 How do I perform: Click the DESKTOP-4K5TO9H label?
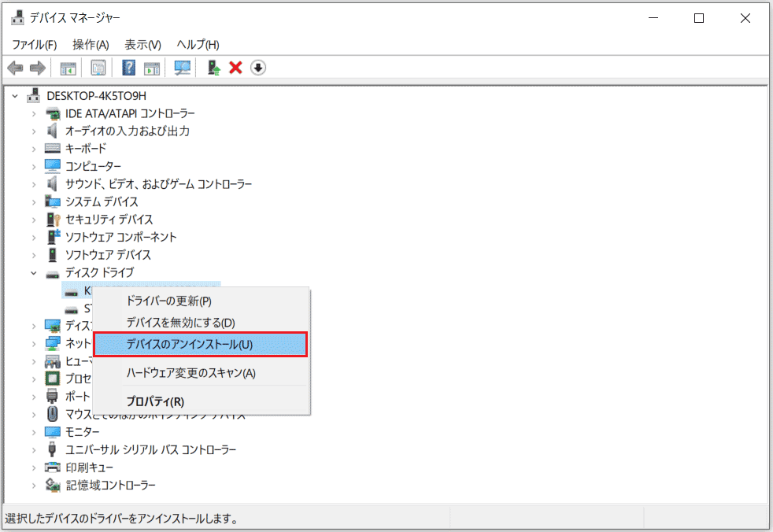pos(97,96)
